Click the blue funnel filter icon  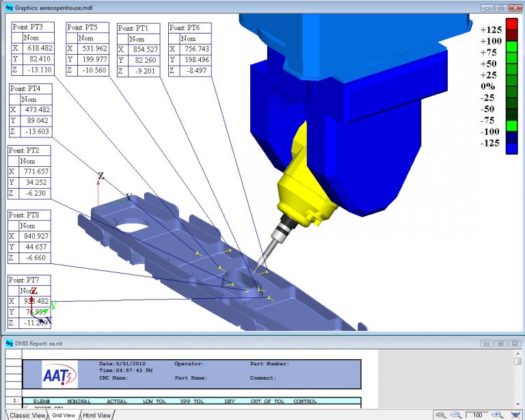(516, 415)
